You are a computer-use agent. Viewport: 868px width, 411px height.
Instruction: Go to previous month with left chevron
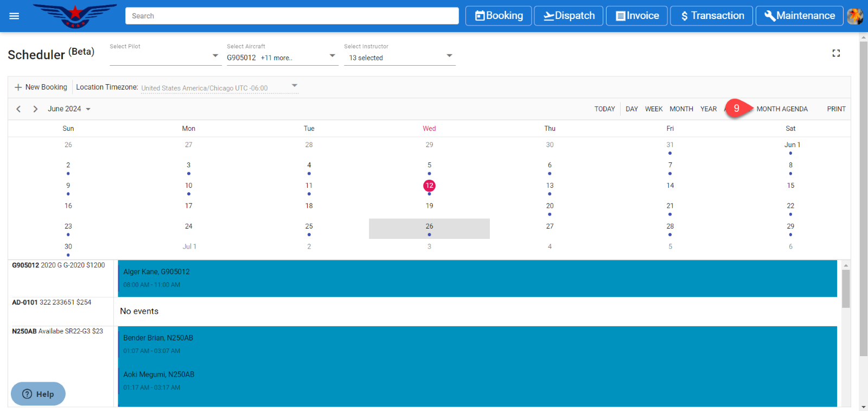tap(18, 109)
